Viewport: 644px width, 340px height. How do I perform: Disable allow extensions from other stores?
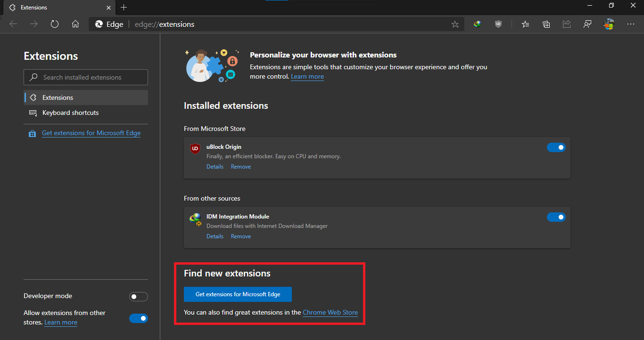[x=138, y=318]
